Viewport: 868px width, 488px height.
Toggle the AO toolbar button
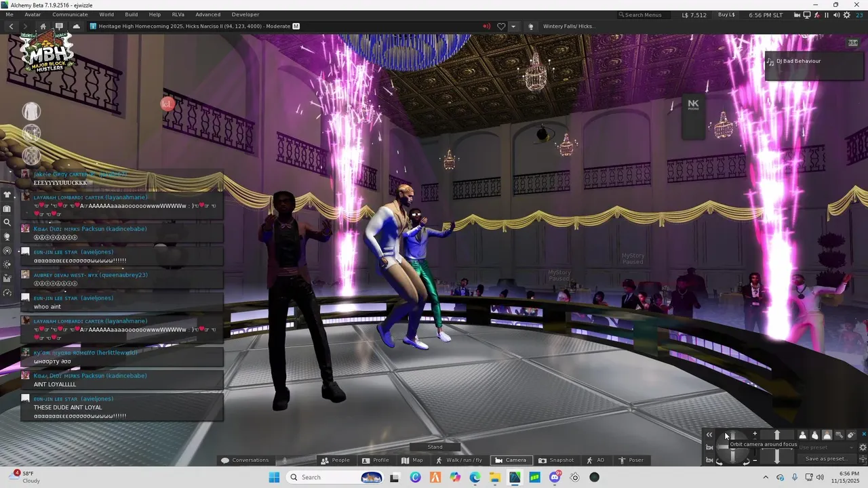[x=595, y=460]
